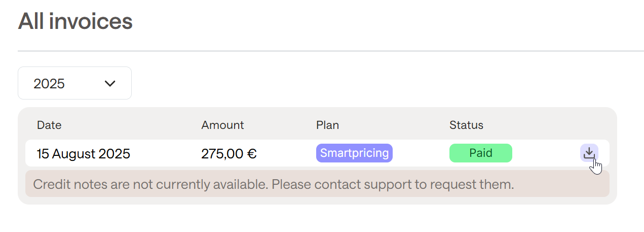Viewport: 644px width, 232px height.
Task: Click the credit notes unavailable notice
Action: [x=317, y=184]
